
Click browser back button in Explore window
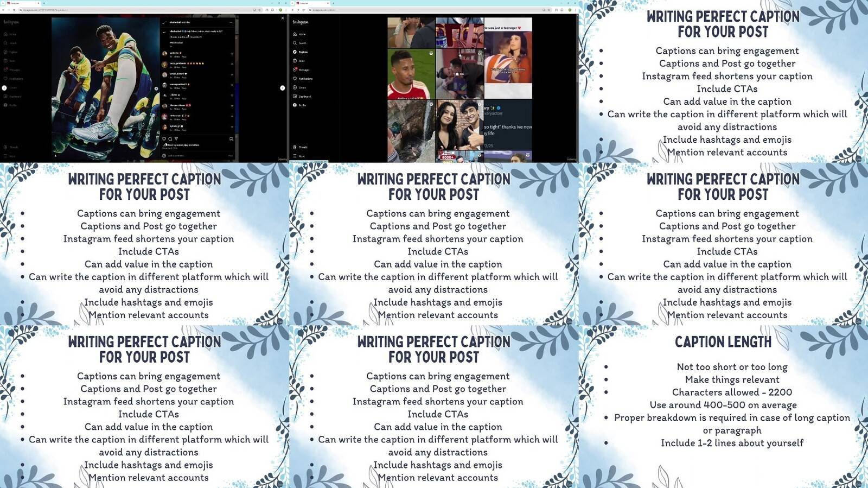click(292, 10)
